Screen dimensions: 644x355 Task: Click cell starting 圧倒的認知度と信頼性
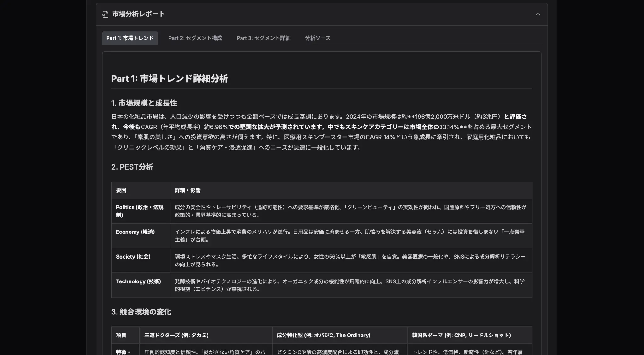[206, 350]
